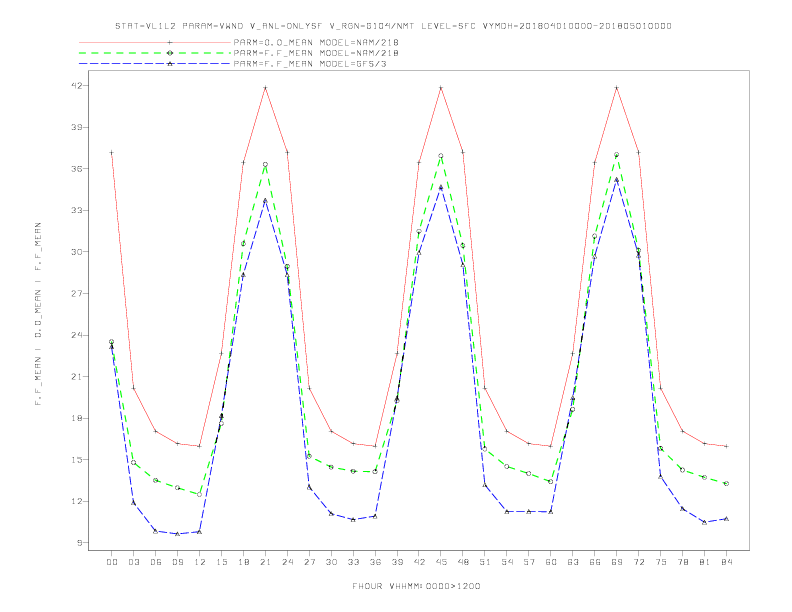The image size is (792, 612).
Task: Select legend entry PARM=O.O_MEAN MODEL=NAM/218
Action: (316, 42)
